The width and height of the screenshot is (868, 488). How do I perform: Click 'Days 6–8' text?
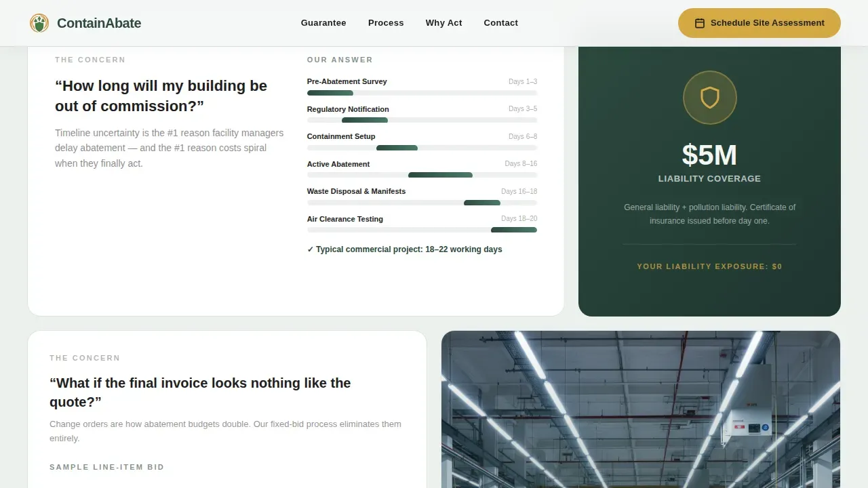click(x=523, y=136)
